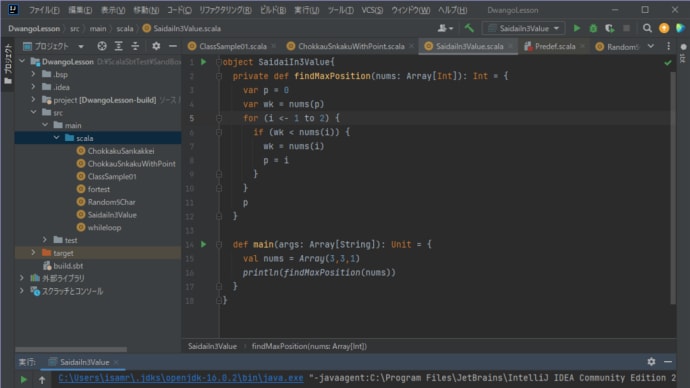Click scala in navigation breadcrumb
Viewport: 690px width, 388px height.
tap(125, 29)
